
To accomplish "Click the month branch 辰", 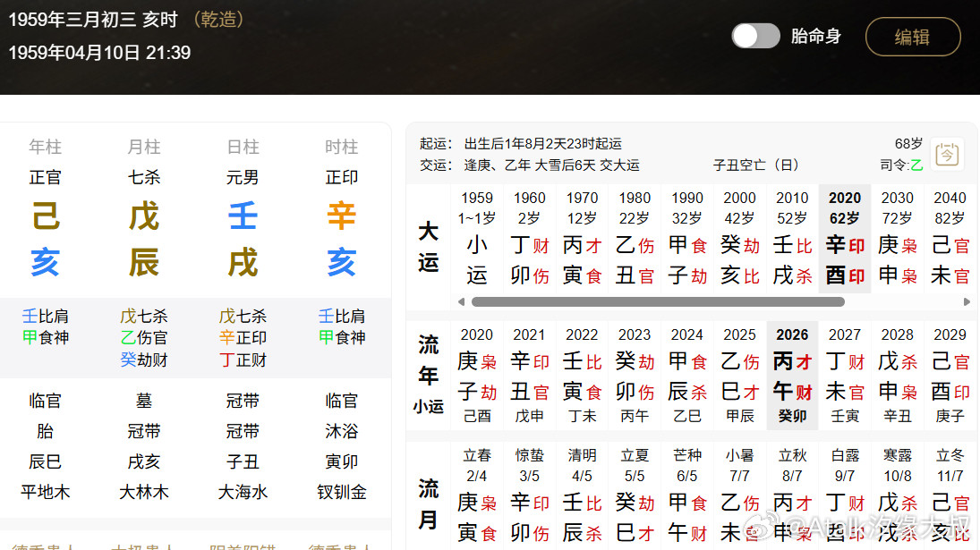I will click(x=144, y=262).
